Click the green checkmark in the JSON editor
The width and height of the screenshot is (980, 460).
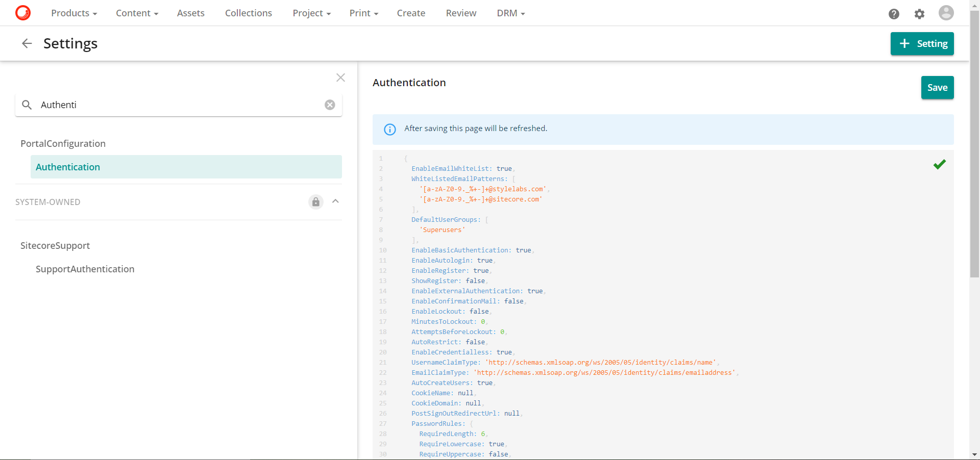click(x=939, y=165)
